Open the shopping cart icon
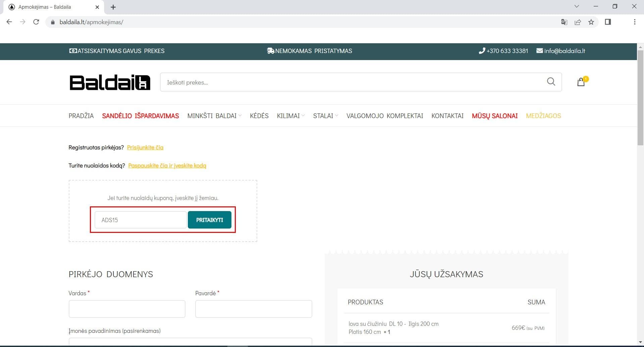The width and height of the screenshot is (644, 347). click(x=581, y=82)
